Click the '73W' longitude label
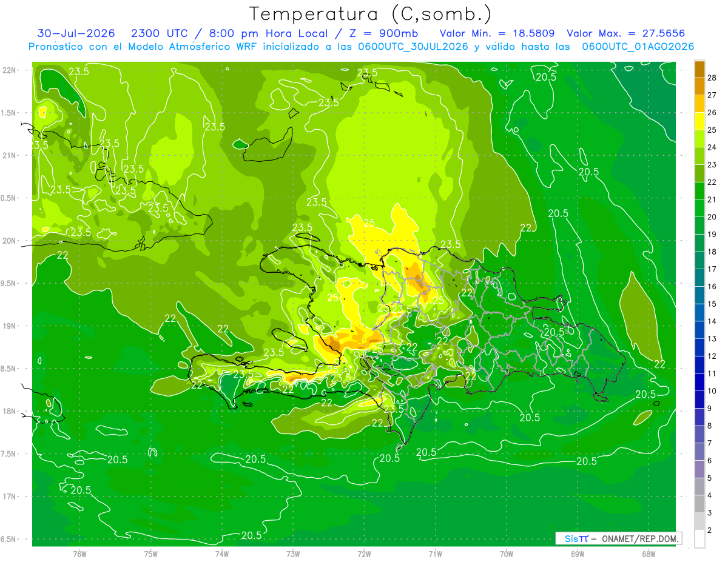 (x=293, y=554)
